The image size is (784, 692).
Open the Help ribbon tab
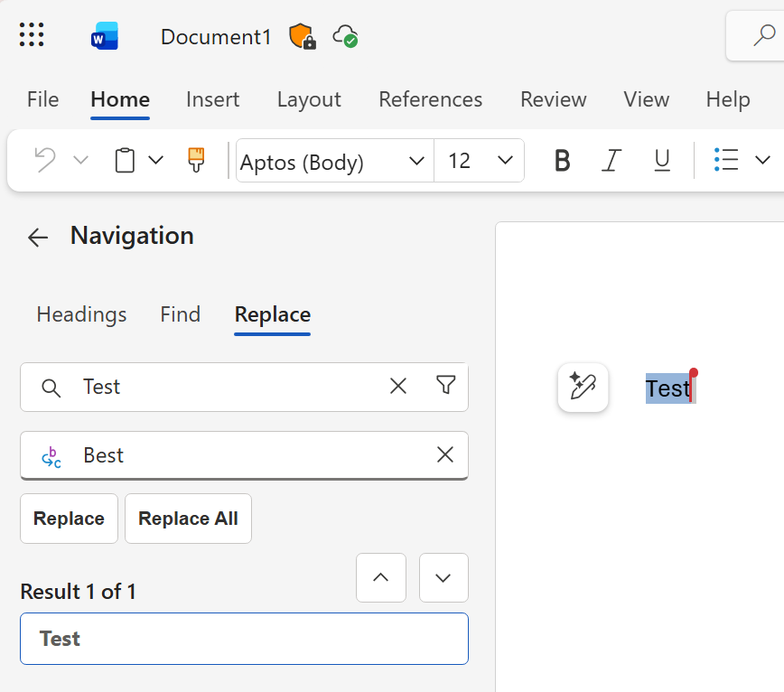click(728, 99)
